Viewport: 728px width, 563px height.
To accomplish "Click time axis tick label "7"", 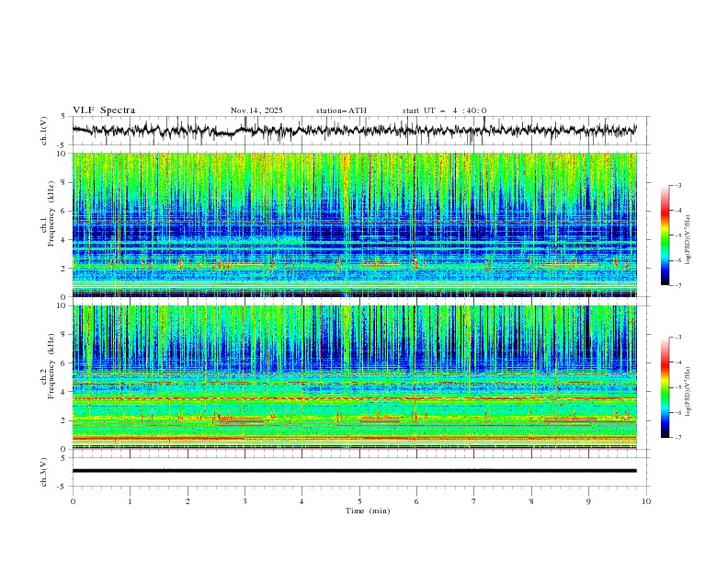I will [474, 501].
